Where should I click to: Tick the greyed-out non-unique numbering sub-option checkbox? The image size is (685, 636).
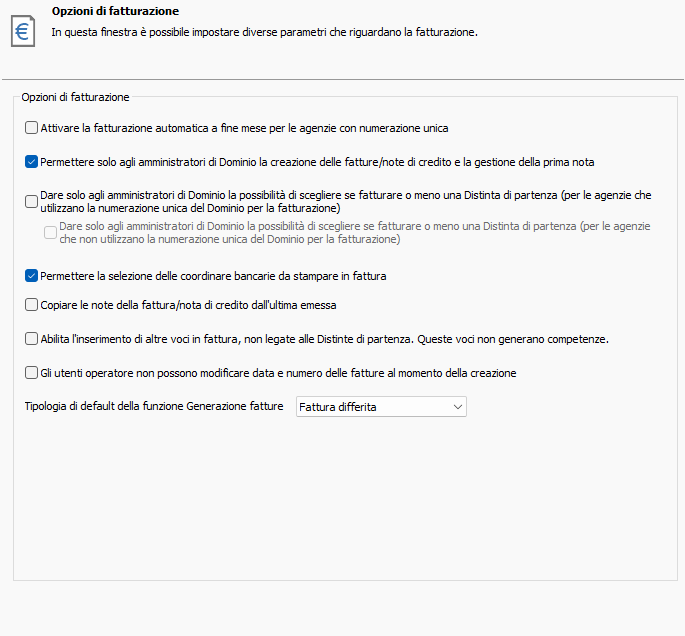[50, 232]
